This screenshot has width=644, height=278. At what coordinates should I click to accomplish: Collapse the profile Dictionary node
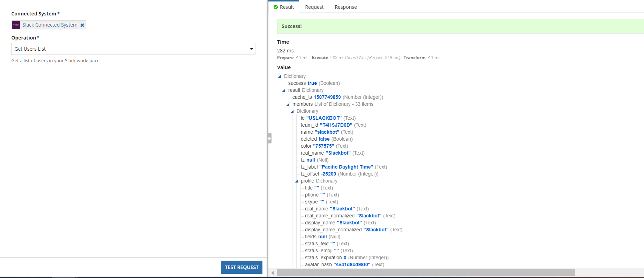(x=296, y=181)
